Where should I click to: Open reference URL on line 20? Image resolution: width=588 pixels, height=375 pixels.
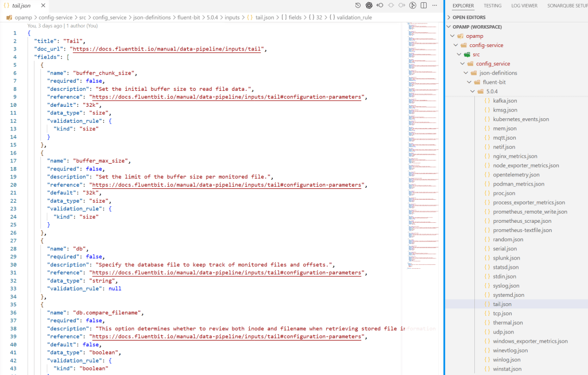pyautogui.click(x=227, y=185)
